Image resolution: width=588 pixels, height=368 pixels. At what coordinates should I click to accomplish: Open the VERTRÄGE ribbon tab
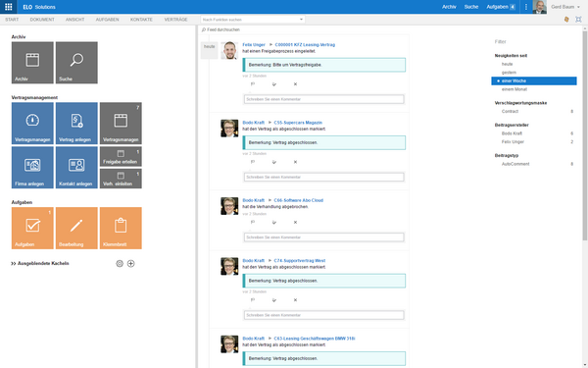coord(175,20)
